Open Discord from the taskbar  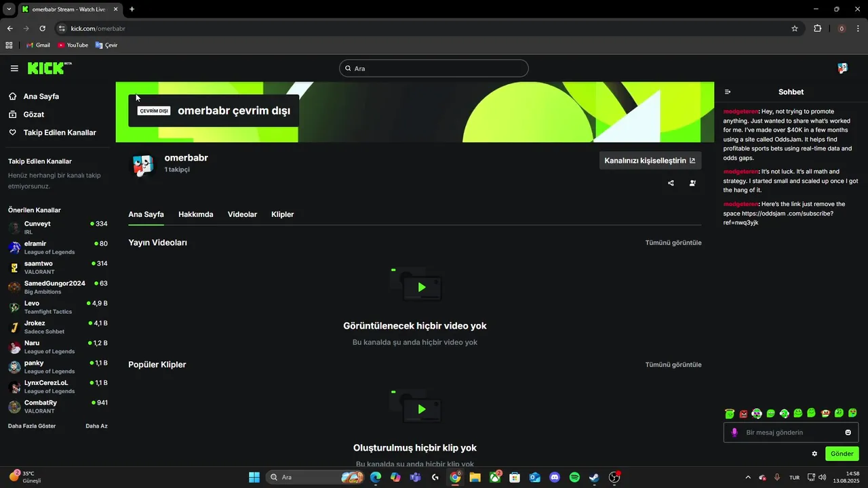pos(555,477)
